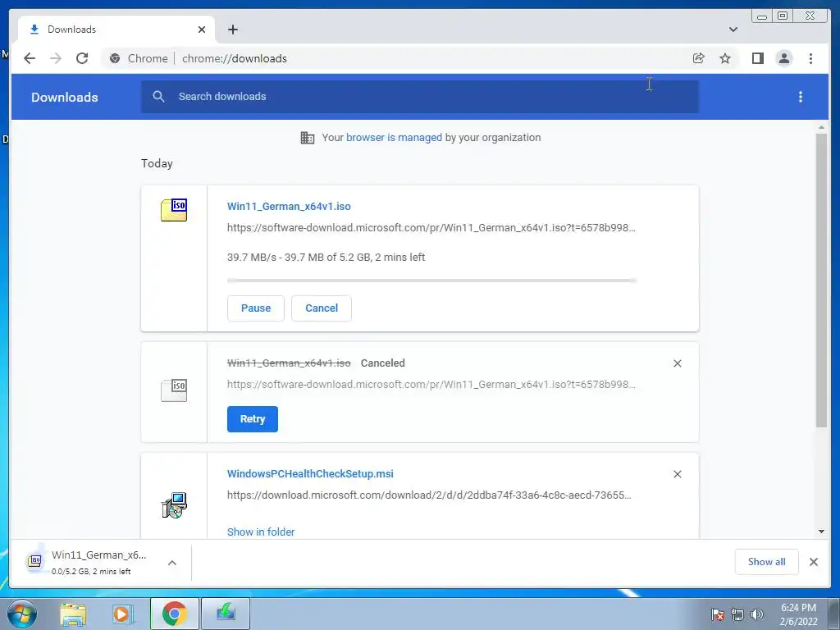Viewport: 840px width, 630px height.
Task: Open the Chrome three-dot menu
Action: click(810, 58)
